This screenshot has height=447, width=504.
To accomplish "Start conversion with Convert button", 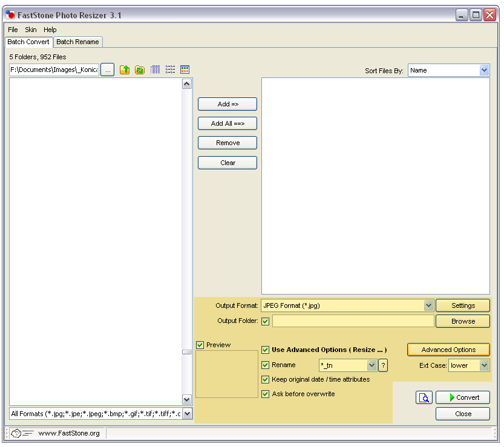I will pyautogui.click(x=463, y=397).
